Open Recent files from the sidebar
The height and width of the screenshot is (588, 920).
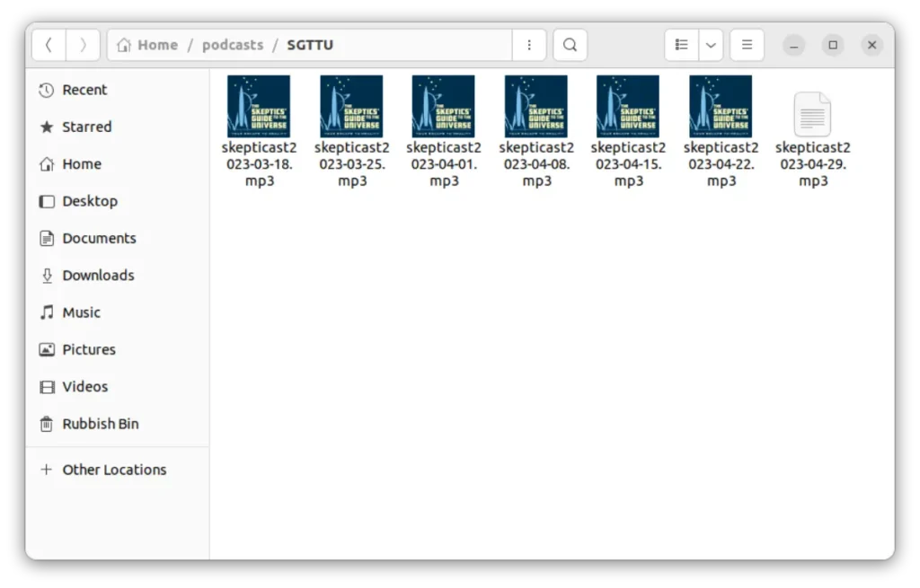click(84, 90)
